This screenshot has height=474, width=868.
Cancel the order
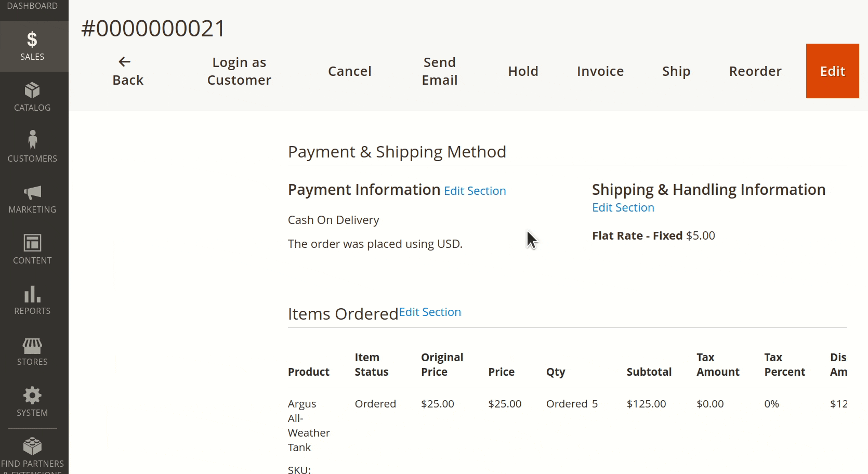349,71
